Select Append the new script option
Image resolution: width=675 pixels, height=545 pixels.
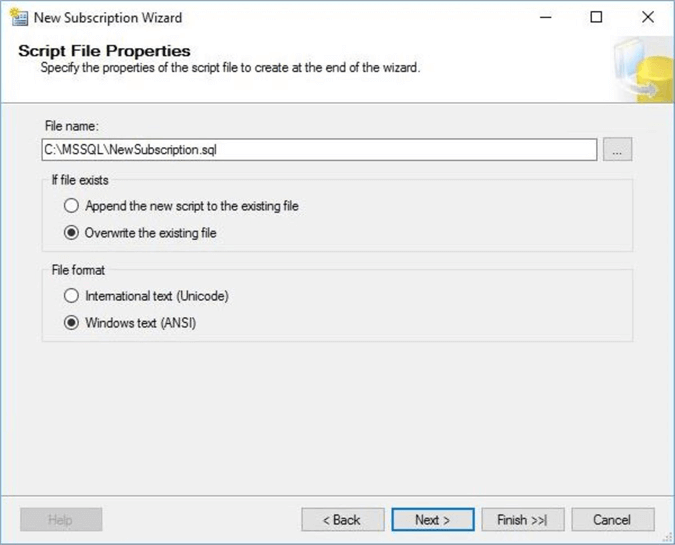(71, 206)
